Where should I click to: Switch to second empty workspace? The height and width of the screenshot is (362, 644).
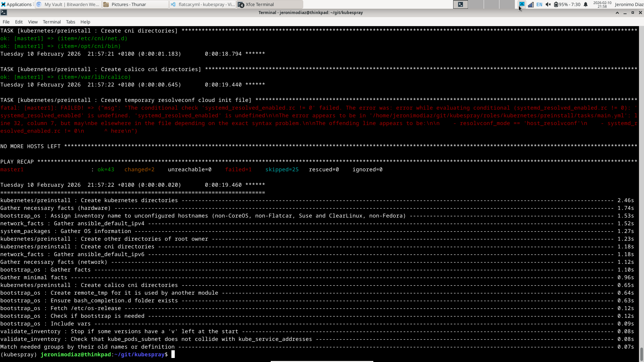[476, 4]
